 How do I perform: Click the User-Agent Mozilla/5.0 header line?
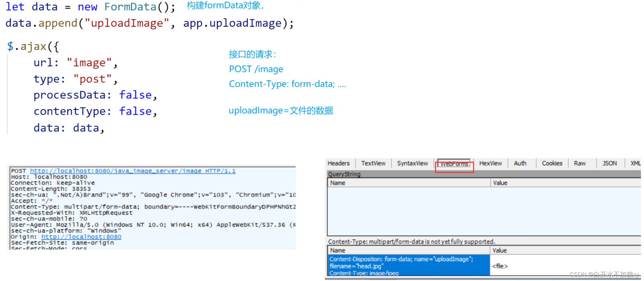[x=153, y=225]
